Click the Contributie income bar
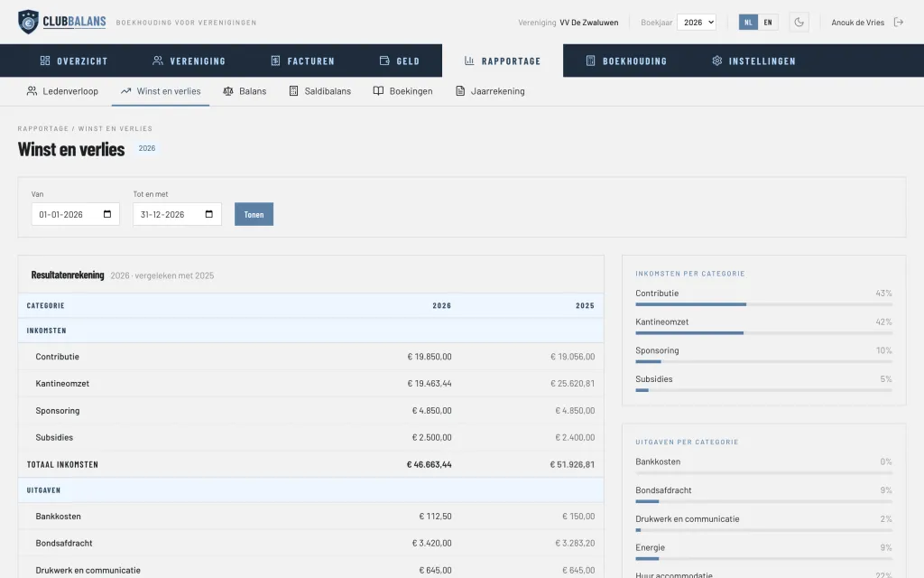 pyautogui.click(x=763, y=304)
